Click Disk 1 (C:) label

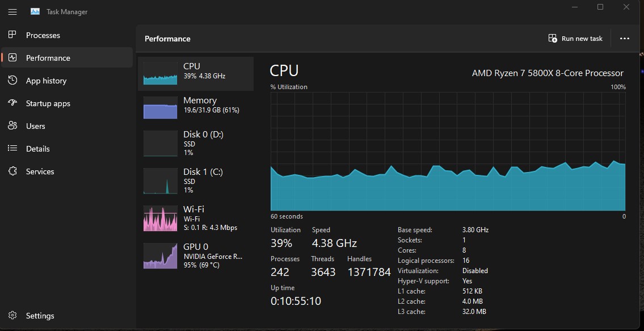(203, 172)
